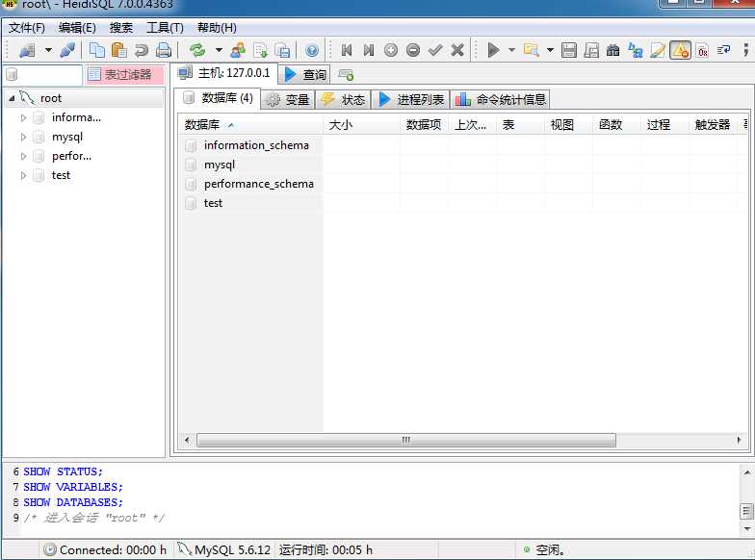Toggle the wrap long lines icon
Screen dimensions: 755x560
(x=724, y=50)
